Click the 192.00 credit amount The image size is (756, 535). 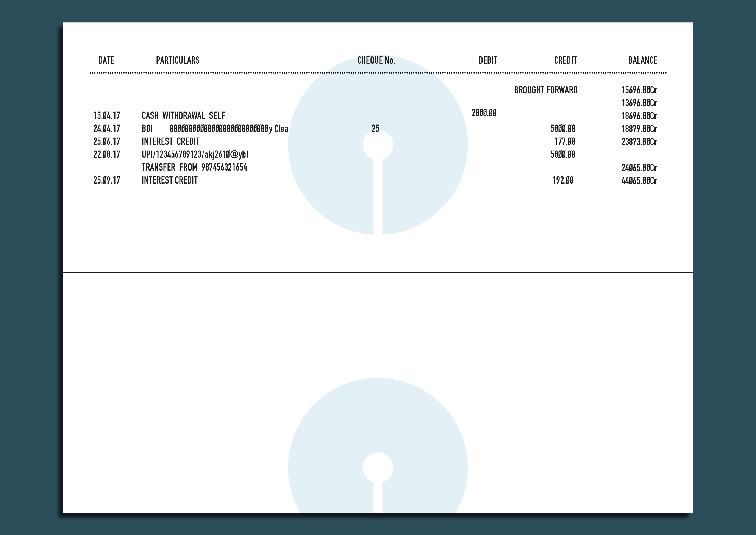563,180
